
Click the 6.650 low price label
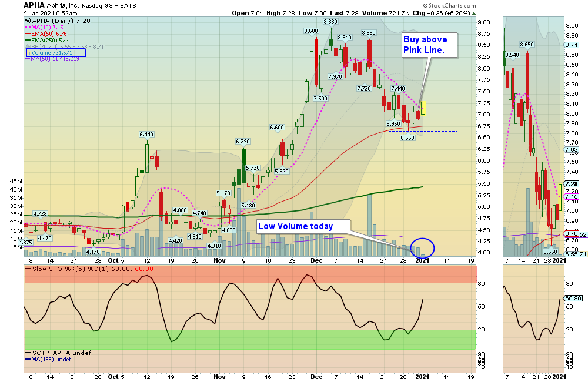click(x=407, y=138)
